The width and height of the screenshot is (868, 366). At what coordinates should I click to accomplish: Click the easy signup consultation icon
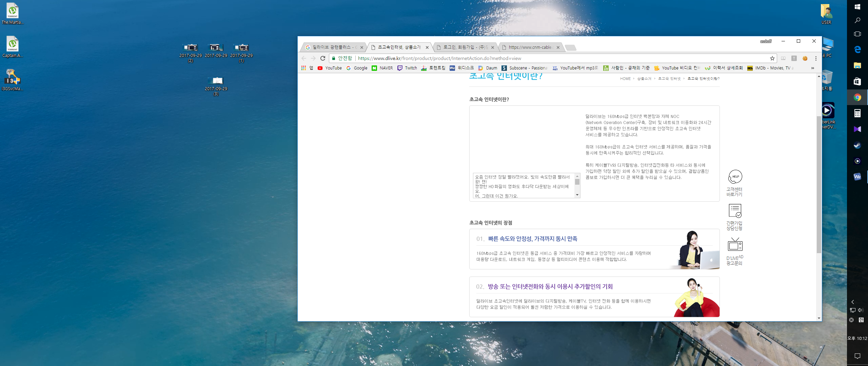pyautogui.click(x=735, y=211)
